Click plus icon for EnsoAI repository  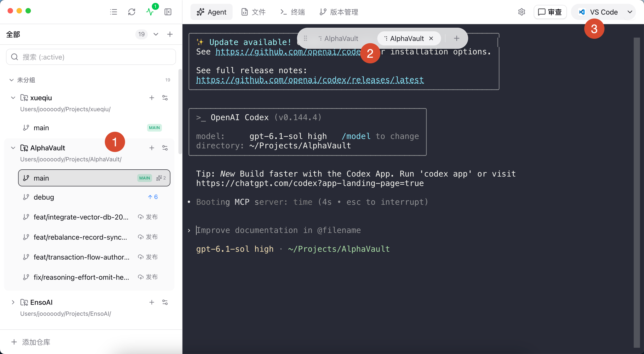tap(152, 302)
